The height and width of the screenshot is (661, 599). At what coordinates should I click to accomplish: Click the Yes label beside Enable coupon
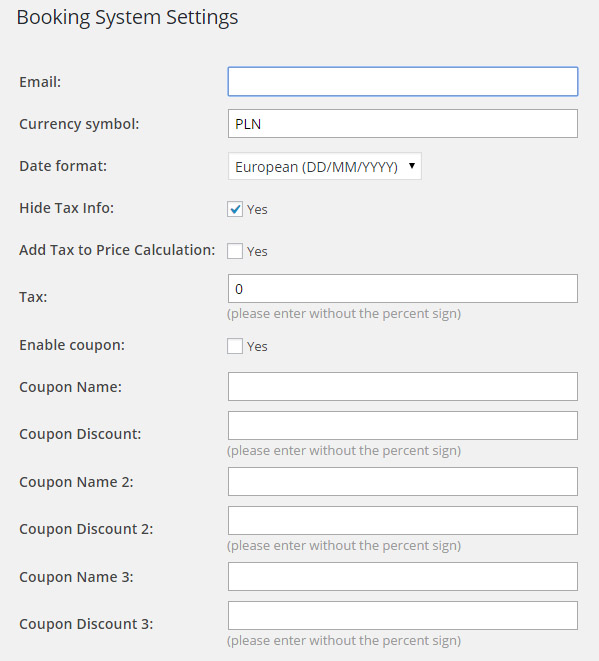point(257,347)
